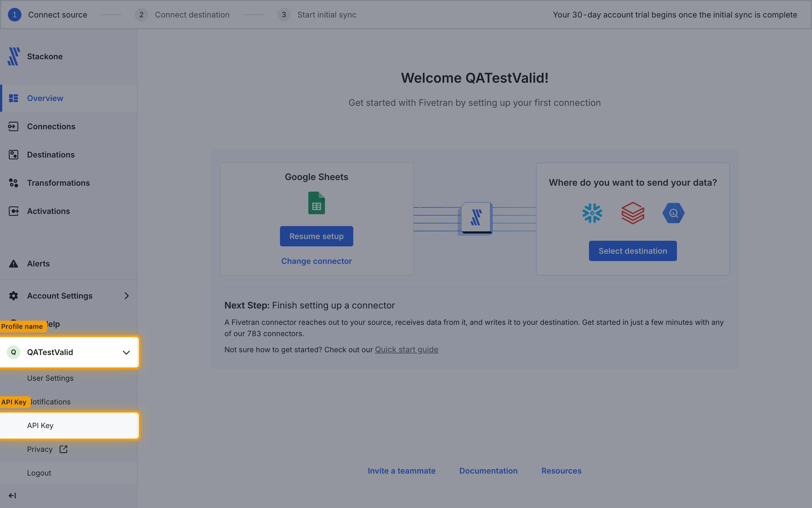Click step 2 circle in progress bar
The image size is (812, 508).
141,15
